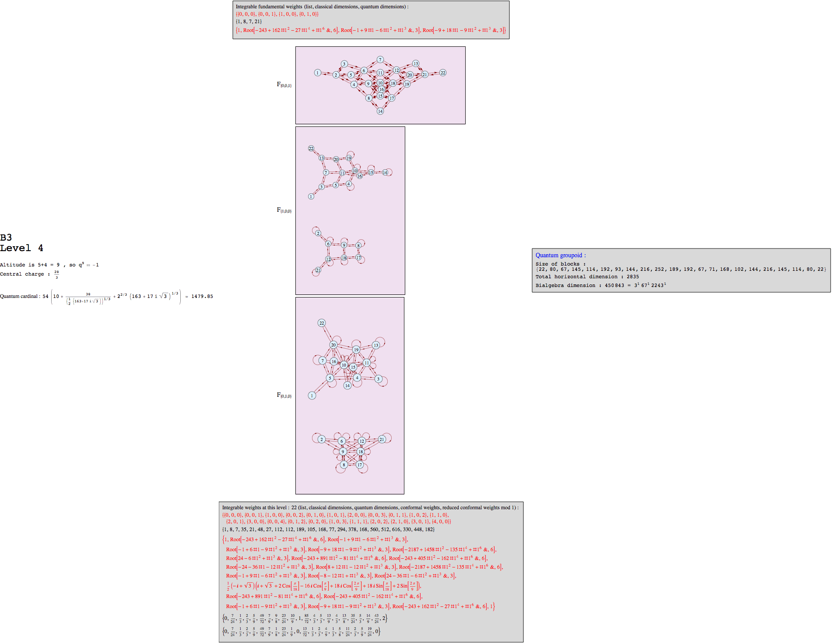Click the F{0,0,1} graph label
835x644 pixels.
[x=284, y=84]
